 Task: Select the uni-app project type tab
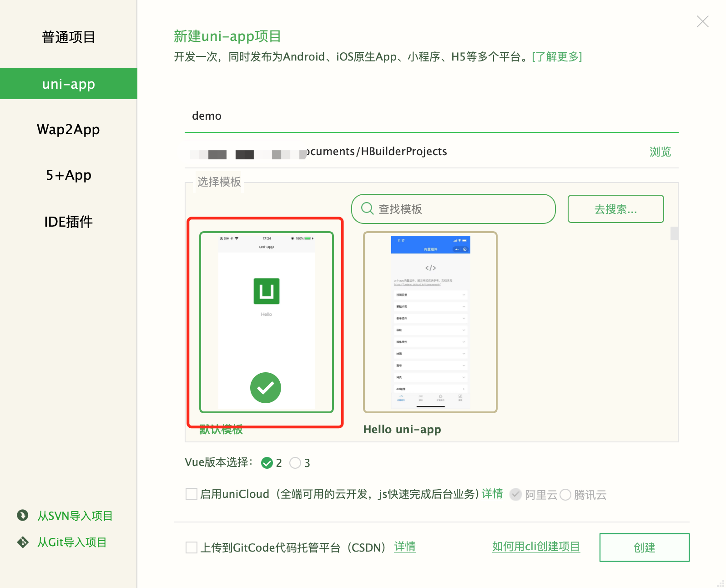tap(68, 84)
